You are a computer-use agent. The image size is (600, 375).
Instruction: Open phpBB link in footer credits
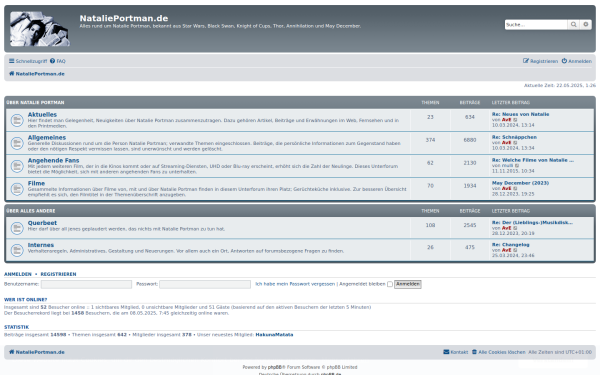click(274, 367)
